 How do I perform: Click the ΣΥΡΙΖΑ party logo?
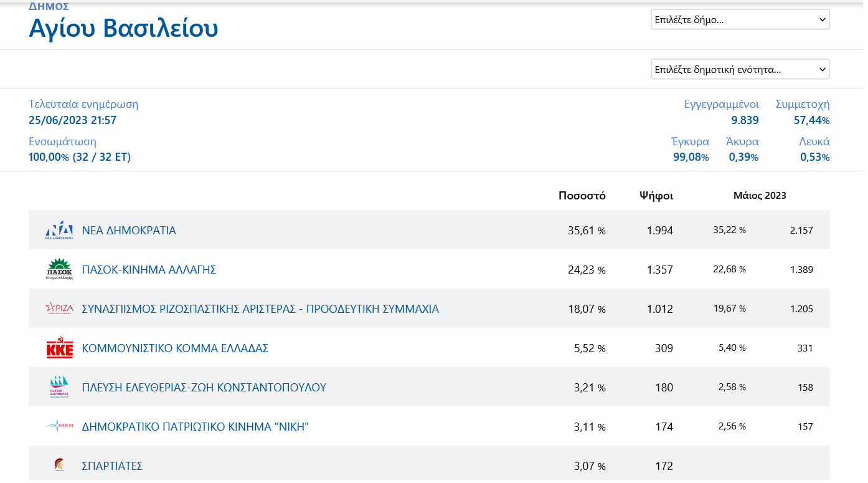click(59, 308)
